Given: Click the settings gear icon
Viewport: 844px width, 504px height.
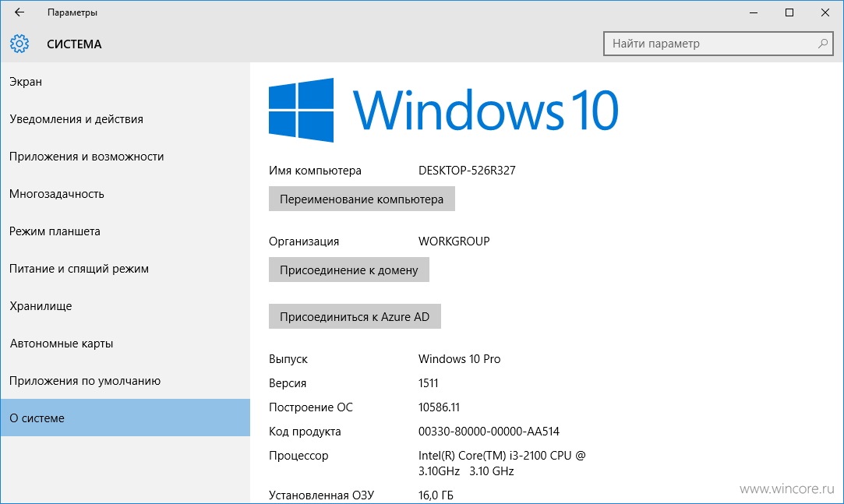Looking at the screenshot, I should (19, 44).
